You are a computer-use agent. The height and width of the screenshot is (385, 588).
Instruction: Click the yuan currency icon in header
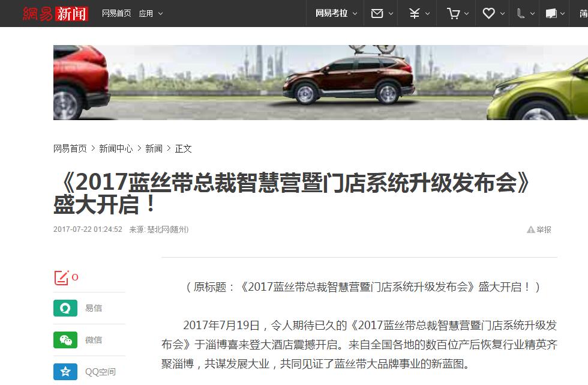[x=414, y=13]
